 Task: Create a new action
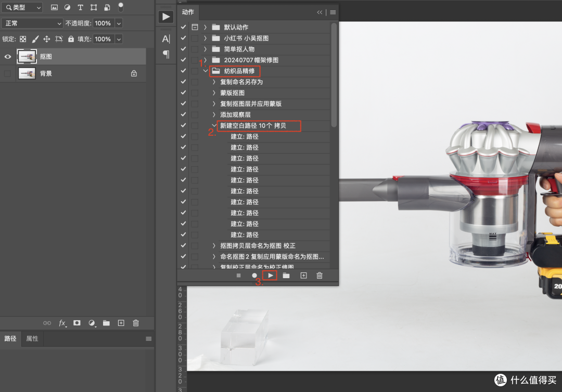click(x=303, y=276)
